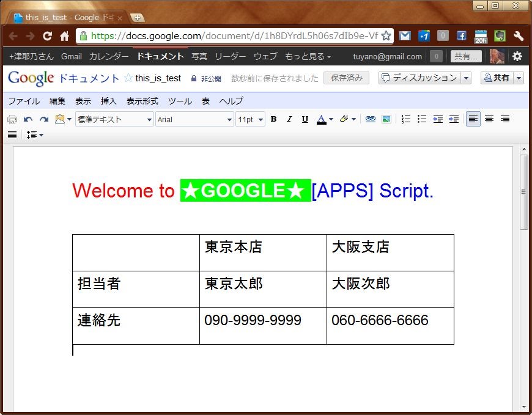The image size is (532, 415).
Task: Open the Arial font dropdown
Action: click(x=194, y=119)
